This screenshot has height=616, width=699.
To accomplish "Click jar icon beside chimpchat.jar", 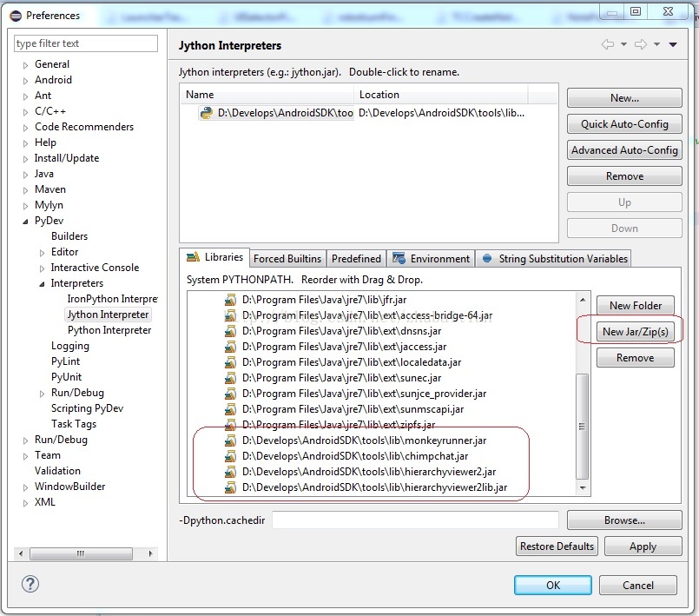I will coord(230,456).
